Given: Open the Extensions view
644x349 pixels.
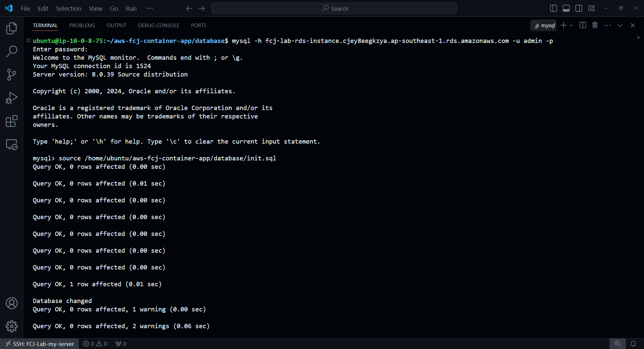Looking at the screenshot, I should (x=12, y=121).
